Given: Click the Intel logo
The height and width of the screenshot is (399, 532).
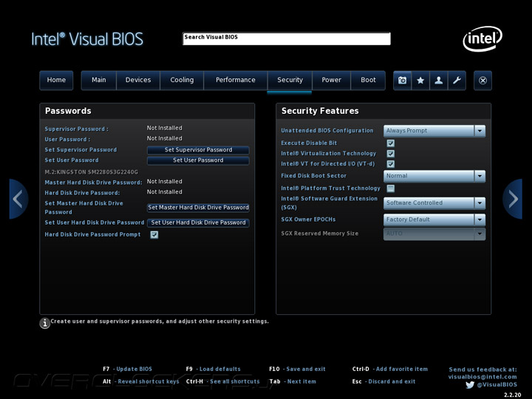Looking at the screenshot, I should pos(482,38).
